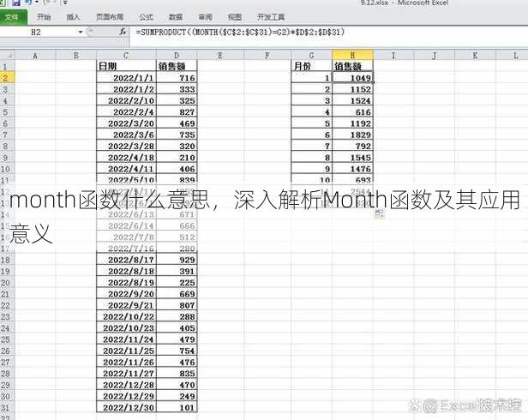
Task: Select column A header
Action: click(x=35, y=55)
